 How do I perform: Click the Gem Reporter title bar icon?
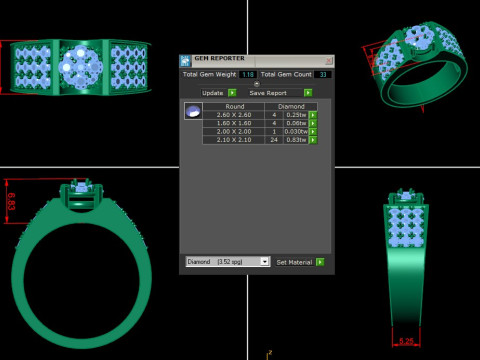point(185,61)
